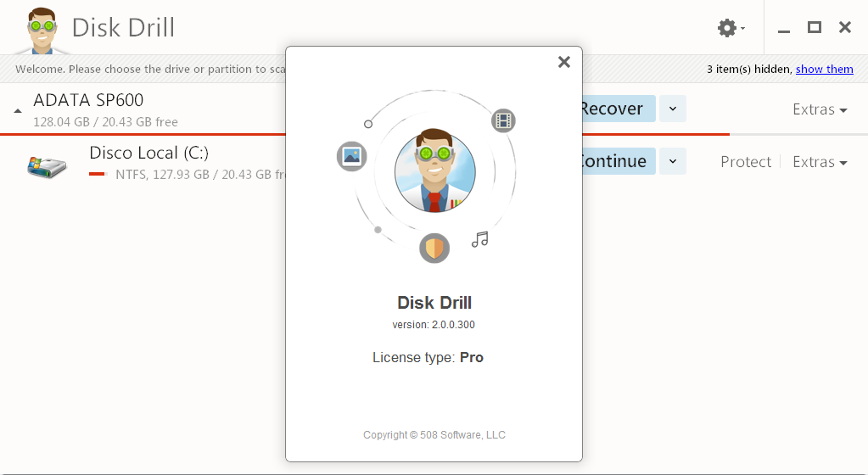Screen dimensions: 868x475
Task: Click the Disk Drill app title in header
Action: (x=123, y=28)
